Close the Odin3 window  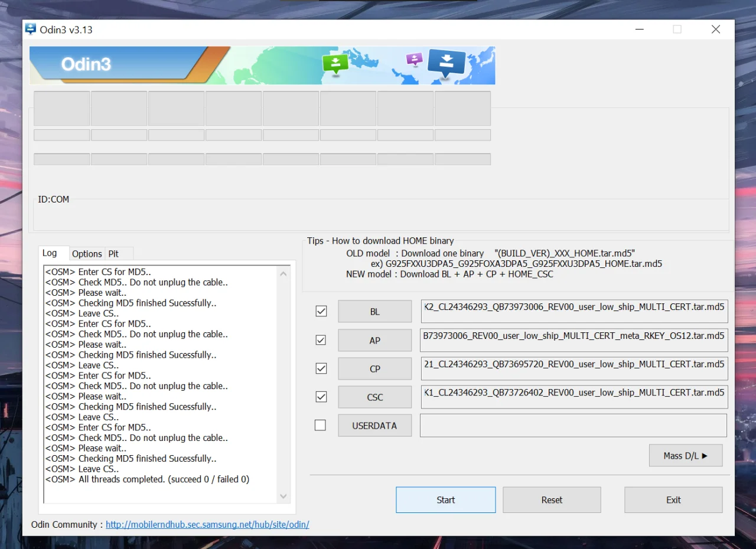click(716, 30)
